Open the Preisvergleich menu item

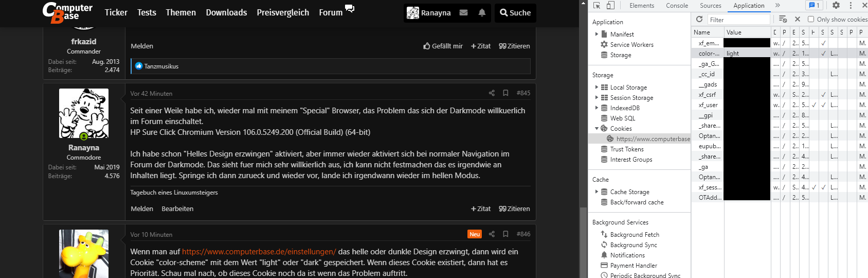tap(283, 13)
